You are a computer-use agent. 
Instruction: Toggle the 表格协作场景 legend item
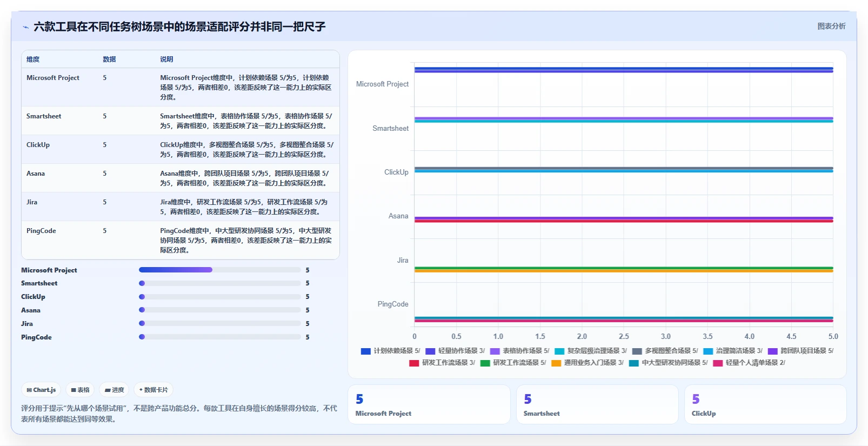(519, 351)
